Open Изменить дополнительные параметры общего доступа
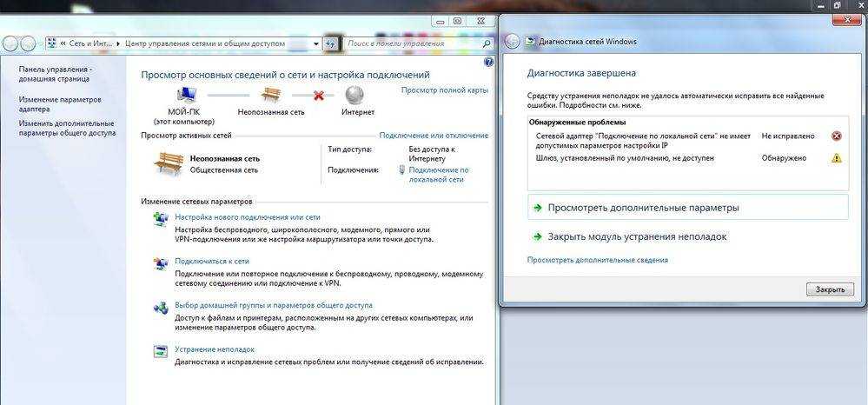The width and height of the screenshot is (868, 405). pos(68,128)
